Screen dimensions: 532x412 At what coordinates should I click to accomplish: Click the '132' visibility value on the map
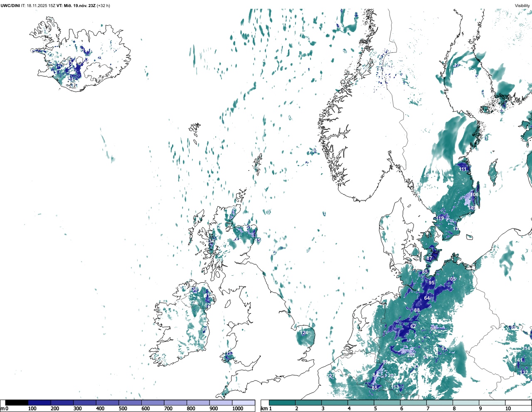(525, 373)
